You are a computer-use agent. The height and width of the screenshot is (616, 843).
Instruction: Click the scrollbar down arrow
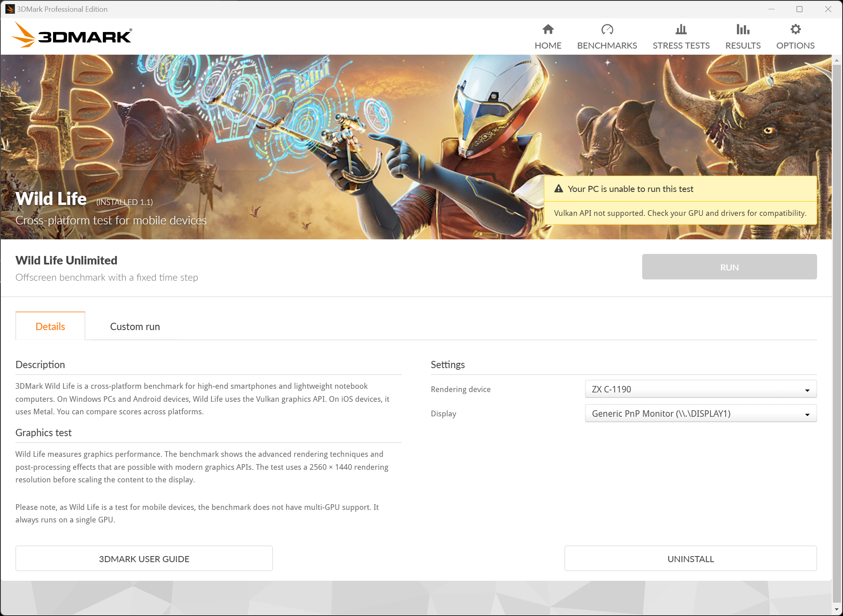pos(837,610)
